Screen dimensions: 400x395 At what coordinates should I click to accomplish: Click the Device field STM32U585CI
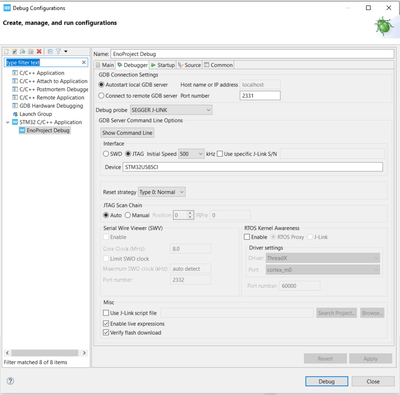coord(253,167)
